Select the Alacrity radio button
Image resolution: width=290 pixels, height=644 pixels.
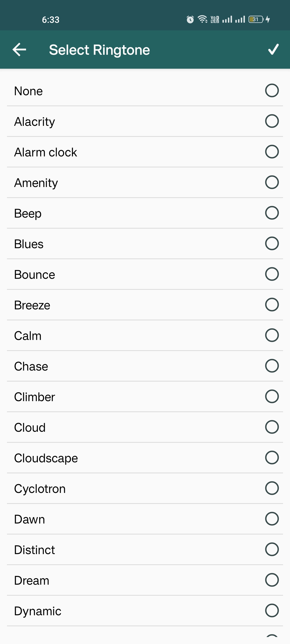272,121
